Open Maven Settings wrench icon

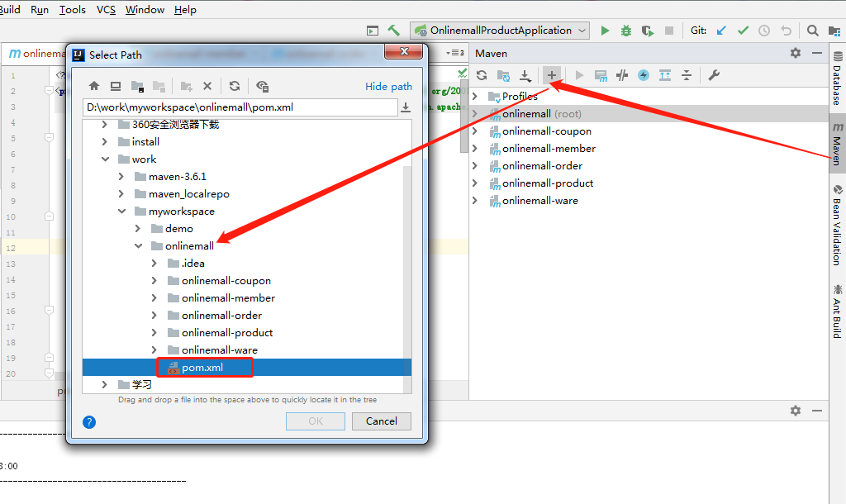[x=714, y=75]
